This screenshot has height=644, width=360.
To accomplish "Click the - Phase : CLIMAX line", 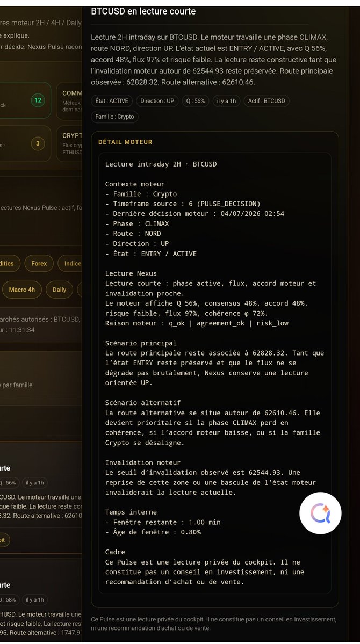I will point(137,223).
